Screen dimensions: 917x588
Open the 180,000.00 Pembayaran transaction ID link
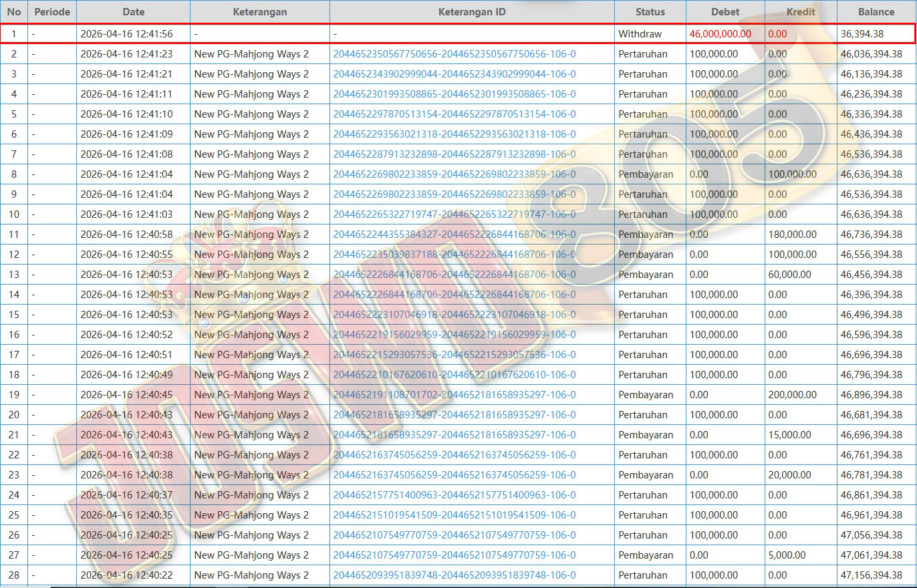pyautogui.click(x=454, y=235)
